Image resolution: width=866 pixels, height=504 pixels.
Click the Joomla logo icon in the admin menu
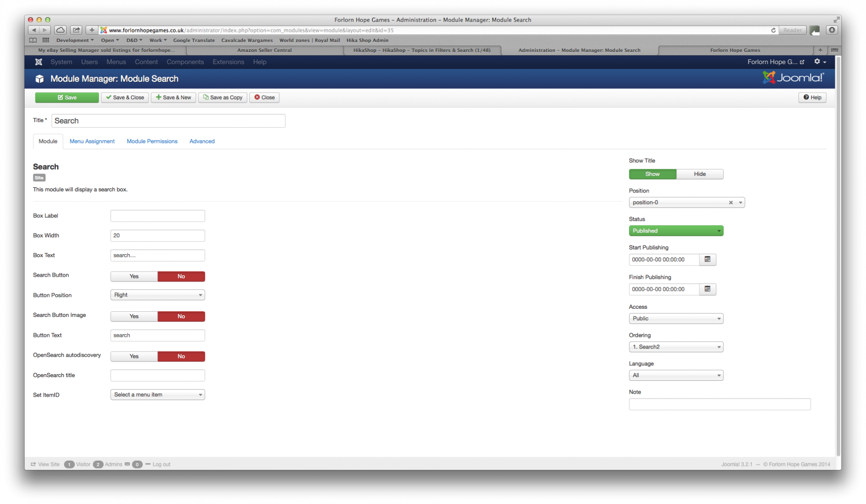click(39, 62)
